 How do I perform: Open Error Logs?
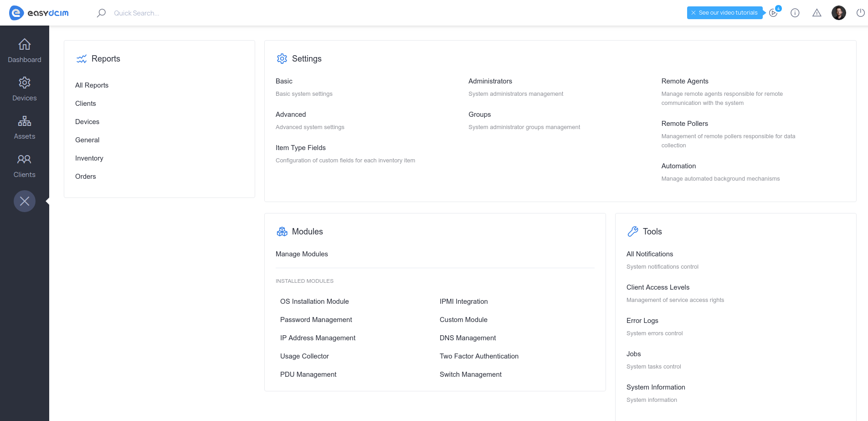(642, 321)
